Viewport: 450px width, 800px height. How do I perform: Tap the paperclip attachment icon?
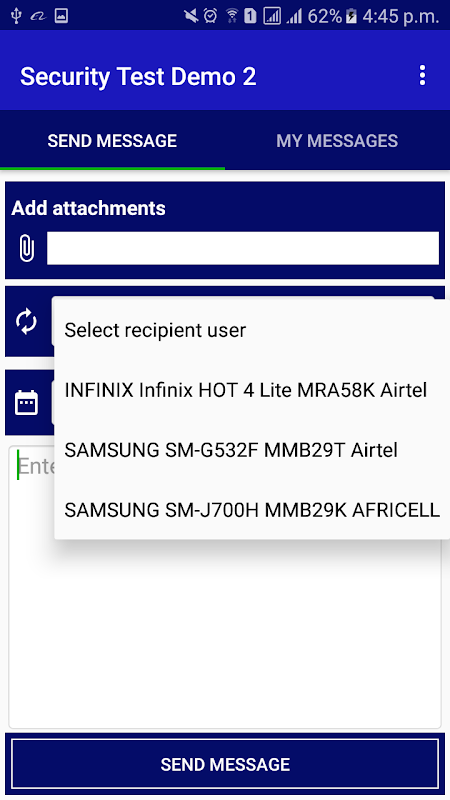[26, 248]
